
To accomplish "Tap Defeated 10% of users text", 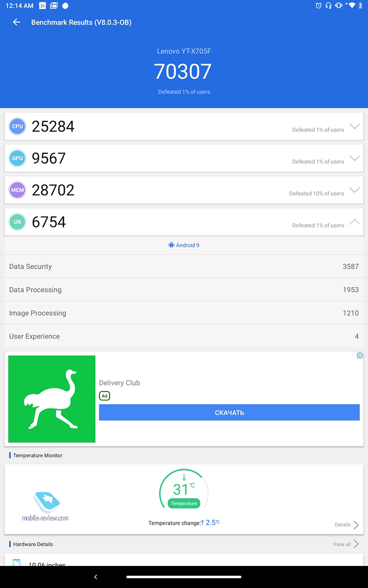I will 316,193.
